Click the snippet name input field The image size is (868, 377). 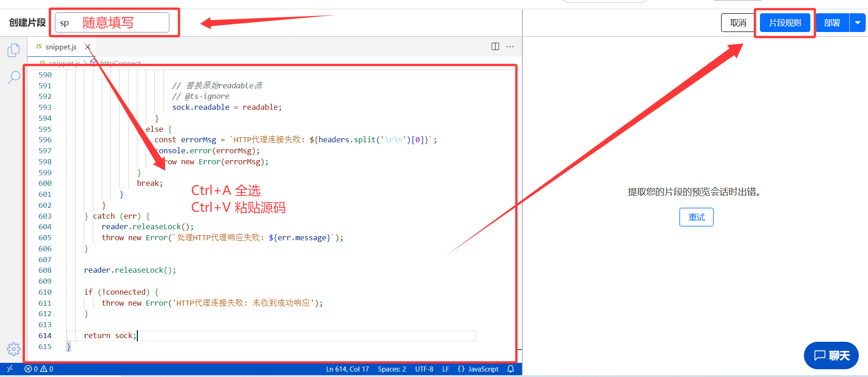click(x=112, y=23)
